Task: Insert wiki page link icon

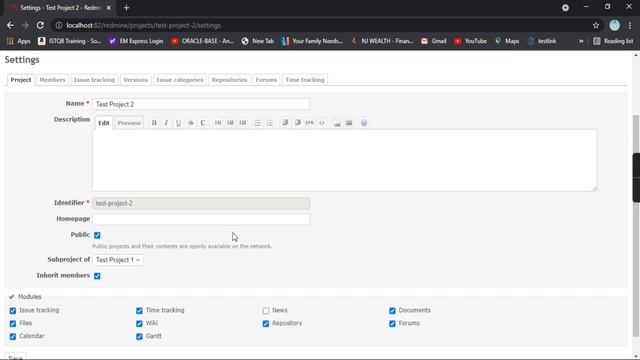Action: (337, 123)
